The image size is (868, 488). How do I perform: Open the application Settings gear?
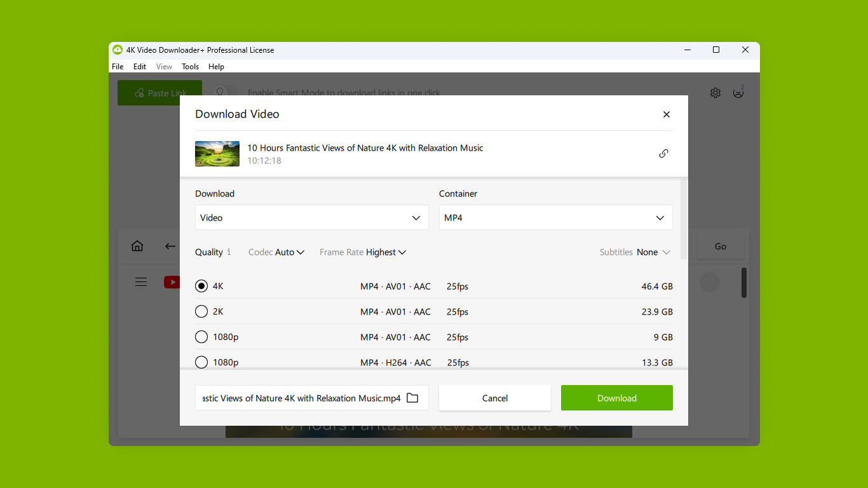coord(715,93)
